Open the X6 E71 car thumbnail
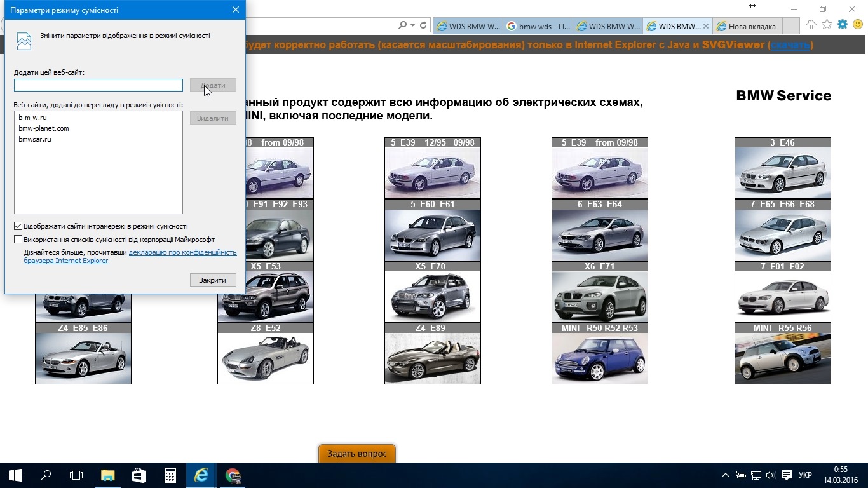Screen dimensions: 868x488 600,292
